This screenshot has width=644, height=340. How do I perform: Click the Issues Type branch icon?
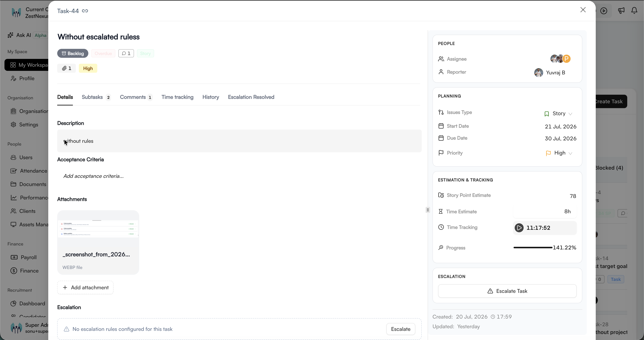(x=441, y=112)
